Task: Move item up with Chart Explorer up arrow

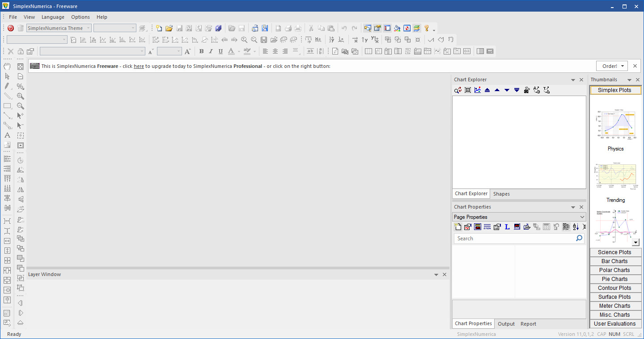Action: coord(497,90)
